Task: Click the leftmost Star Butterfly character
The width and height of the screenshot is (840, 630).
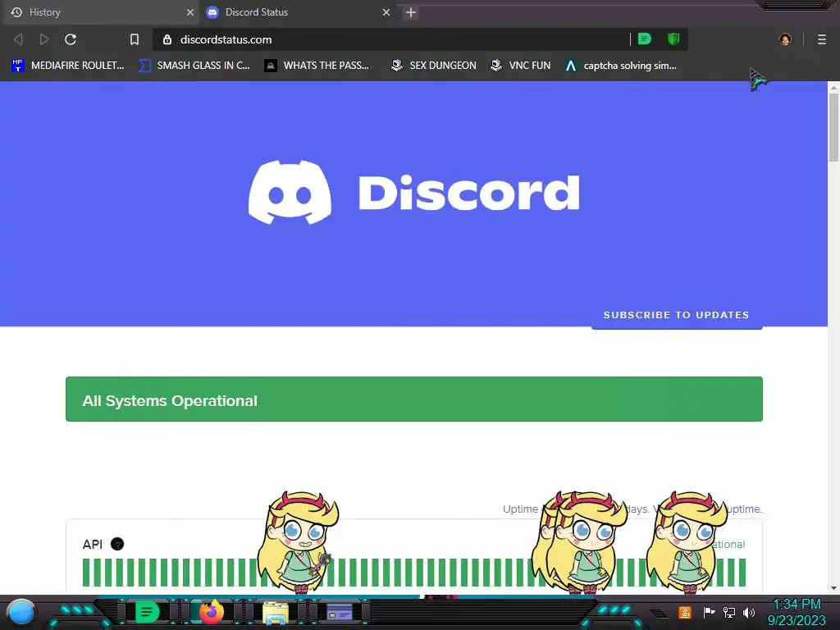Action: point(299,541)
